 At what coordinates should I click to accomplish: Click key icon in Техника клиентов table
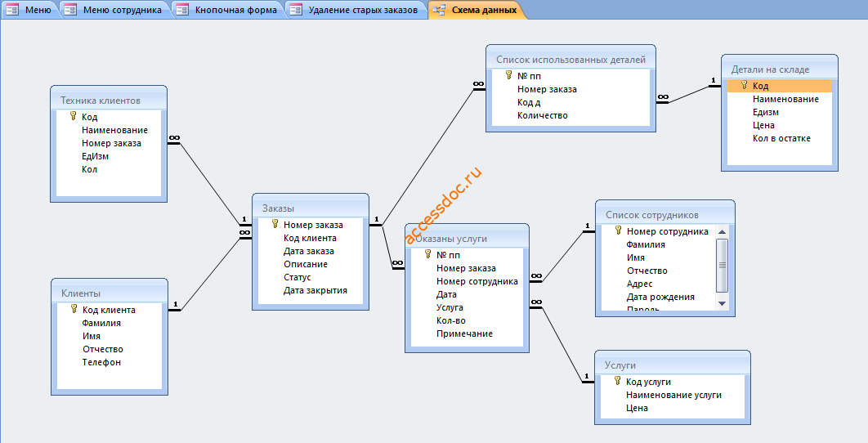pos(73,116)
